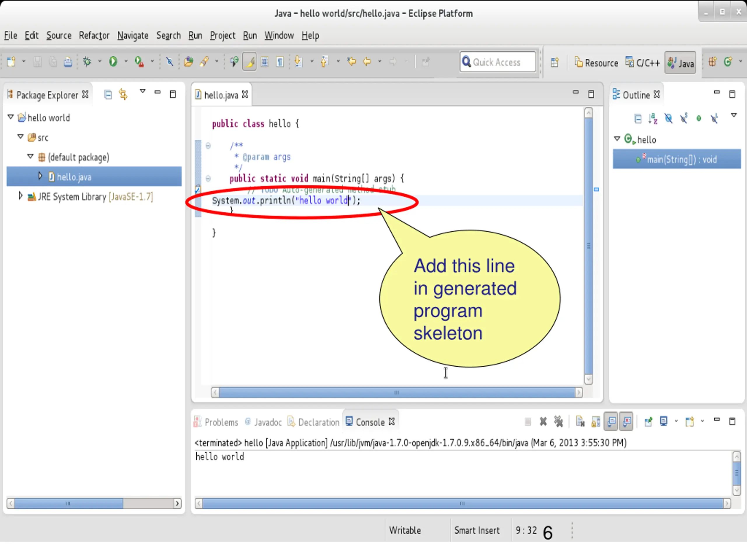Select main(String[]) : void in Outline
This screenshot has width=747, height=560.
point(677,159)
